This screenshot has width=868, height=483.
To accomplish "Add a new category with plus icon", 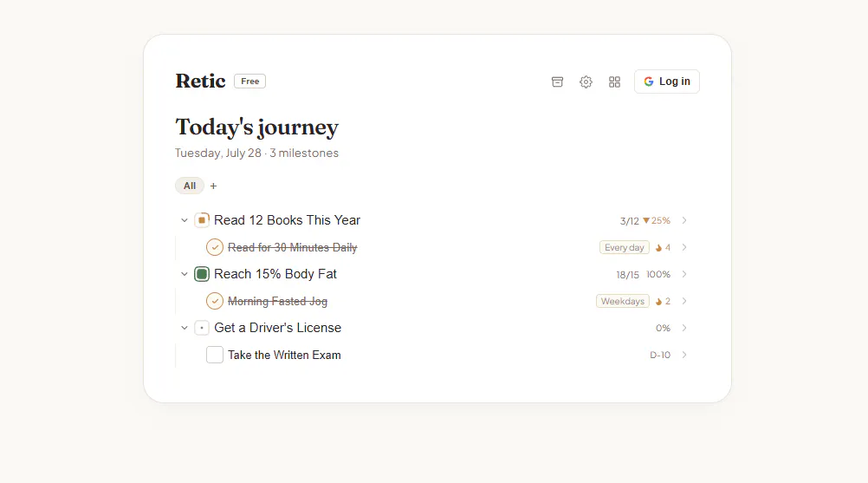I will tap(214, 186).
